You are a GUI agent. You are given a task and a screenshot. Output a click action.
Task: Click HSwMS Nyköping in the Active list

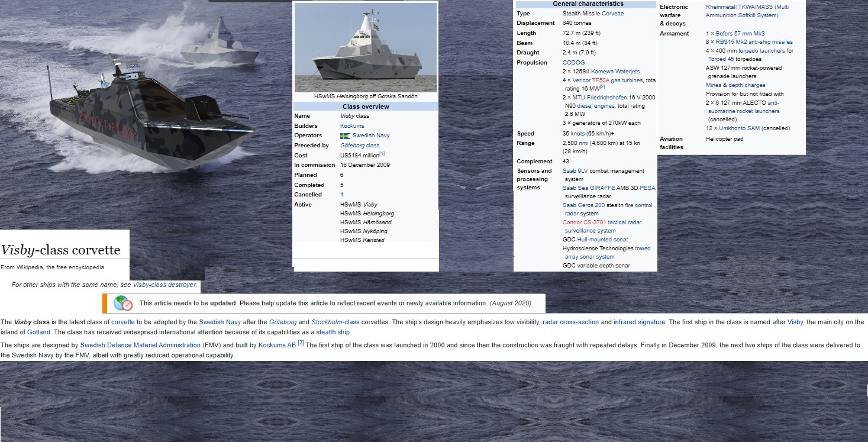click(364, 231)
